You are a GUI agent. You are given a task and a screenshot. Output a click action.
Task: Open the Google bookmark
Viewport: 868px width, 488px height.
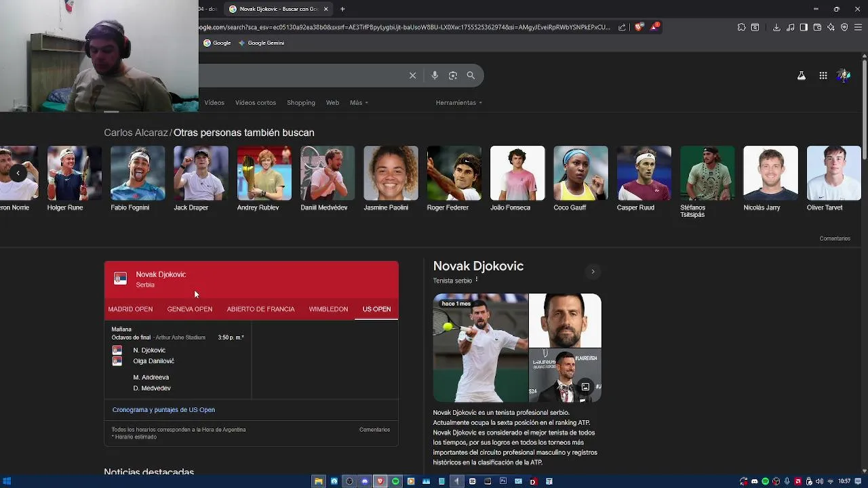(x=217, y=43)
